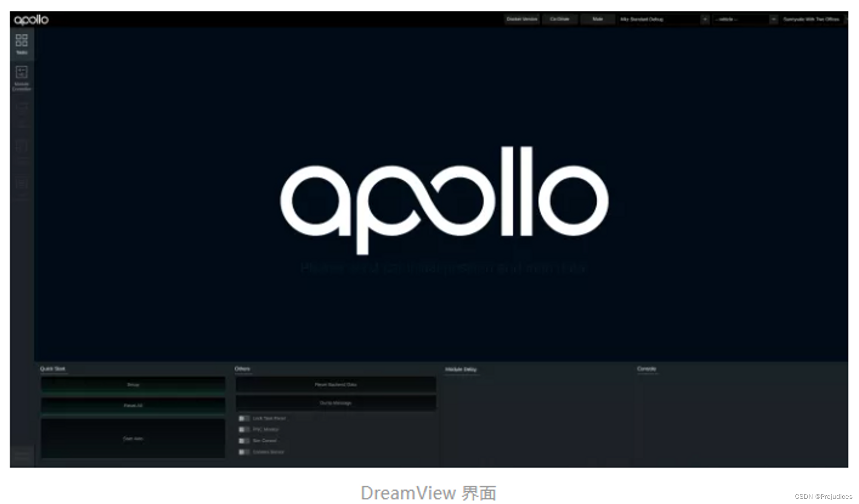This screenshot has width=859, height=504.
Task: Click the Dump Message button
Action: pos(336,403)
